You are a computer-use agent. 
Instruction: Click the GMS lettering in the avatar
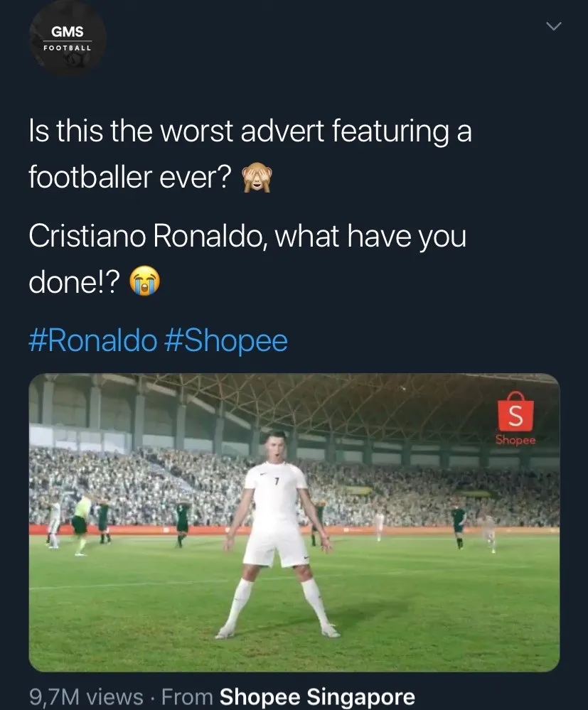pos(68,31)
